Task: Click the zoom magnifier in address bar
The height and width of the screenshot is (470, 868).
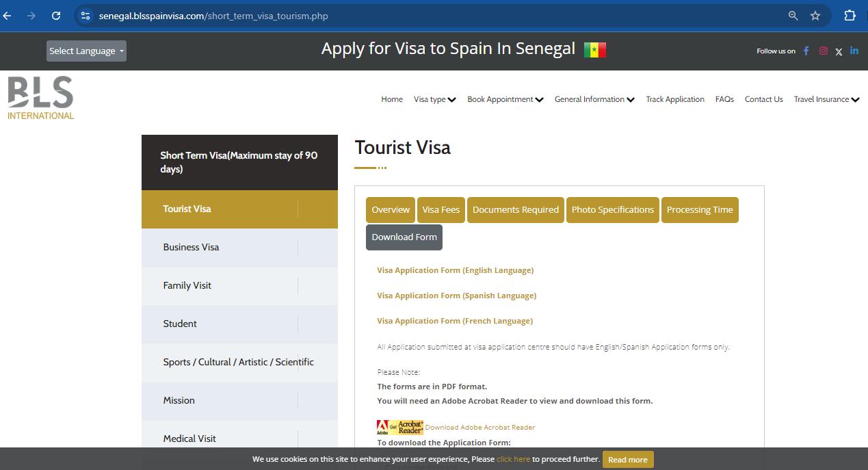Action: coord(793,16)
